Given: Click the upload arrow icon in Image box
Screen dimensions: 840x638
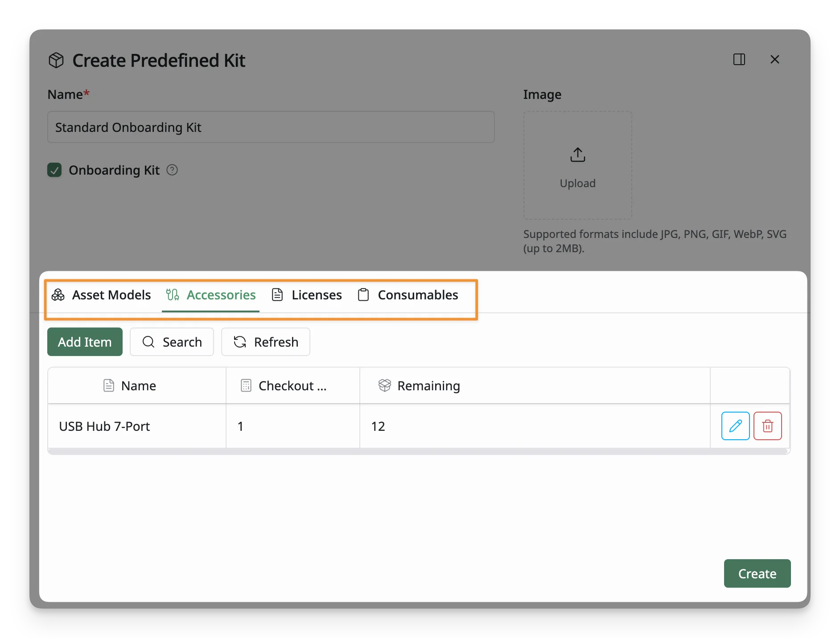Looking at the screenshot, I should [577, 155].
